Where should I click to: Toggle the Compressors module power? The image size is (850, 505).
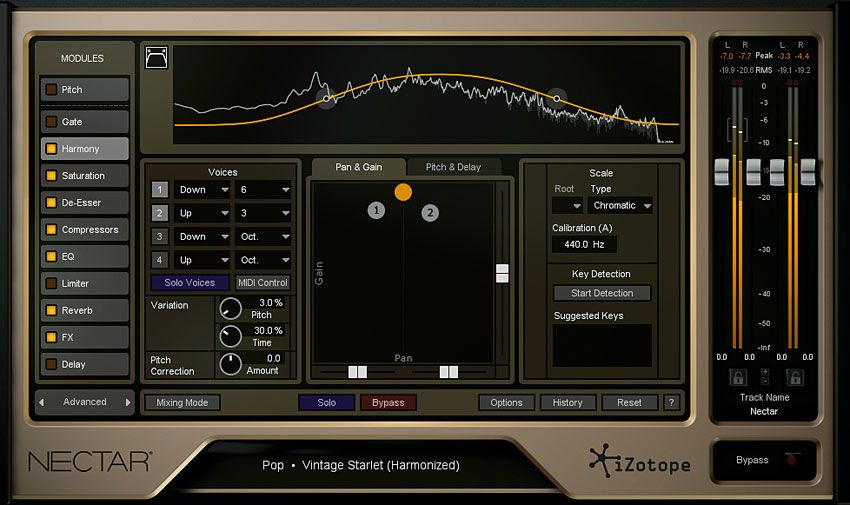51,229
